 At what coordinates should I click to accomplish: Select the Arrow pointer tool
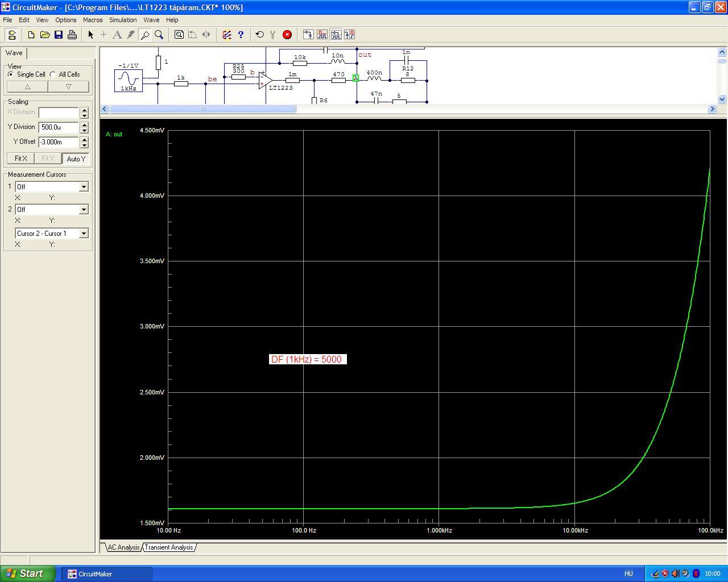pyautogui.click(x=90, y=35)
